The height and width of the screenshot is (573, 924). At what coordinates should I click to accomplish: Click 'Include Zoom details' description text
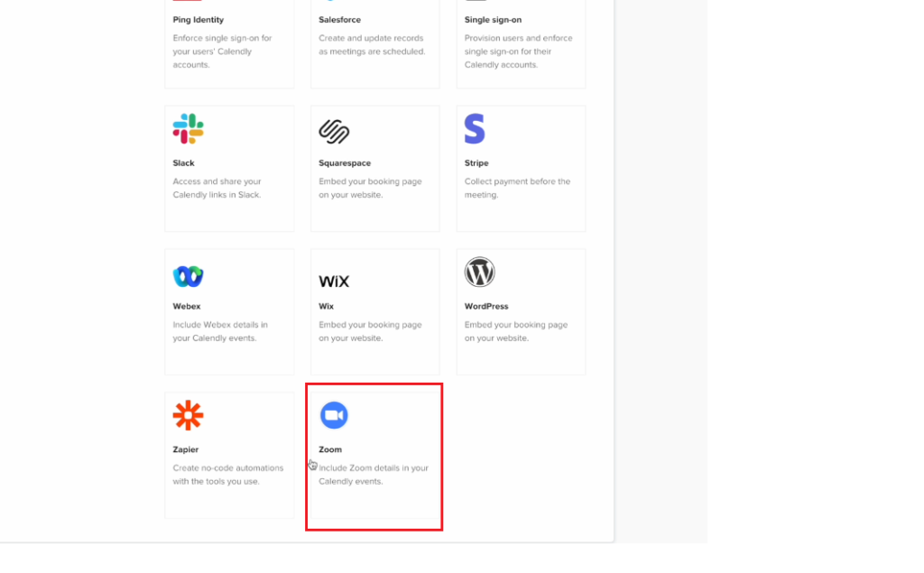374,475
